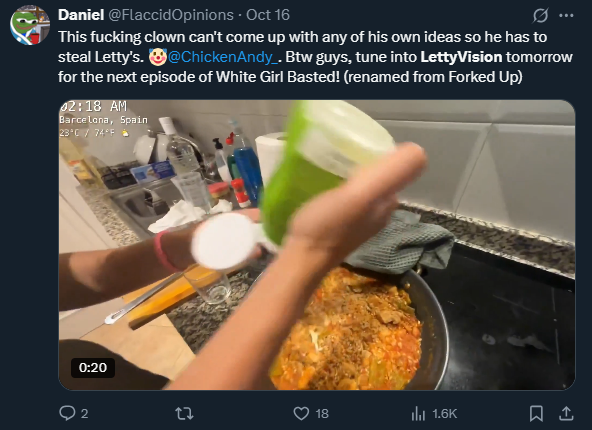
Task: Click the bold LettyVision text in tweet
Action: (x=461, y=57)
